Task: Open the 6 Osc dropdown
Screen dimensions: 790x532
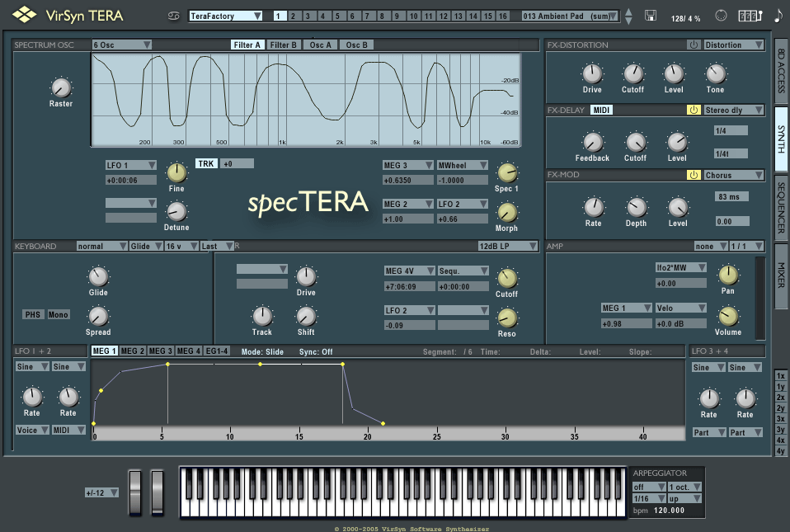Action: (x=121, y=45)
